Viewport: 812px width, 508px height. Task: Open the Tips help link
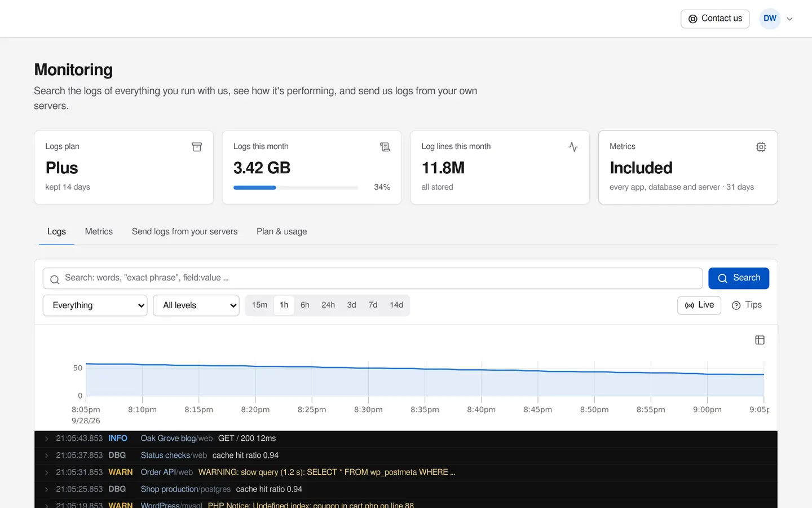pyautogui.click(x=747, y=305)
